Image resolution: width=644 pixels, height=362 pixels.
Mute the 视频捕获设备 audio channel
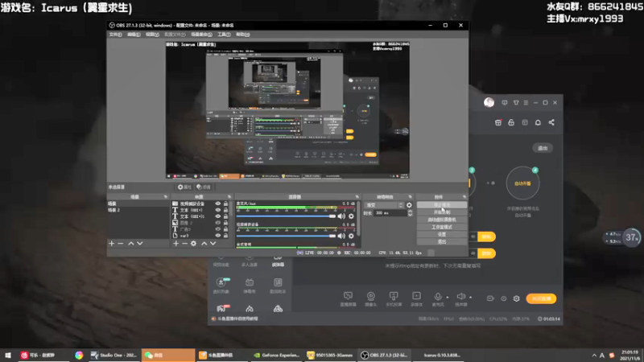[341, 236]
